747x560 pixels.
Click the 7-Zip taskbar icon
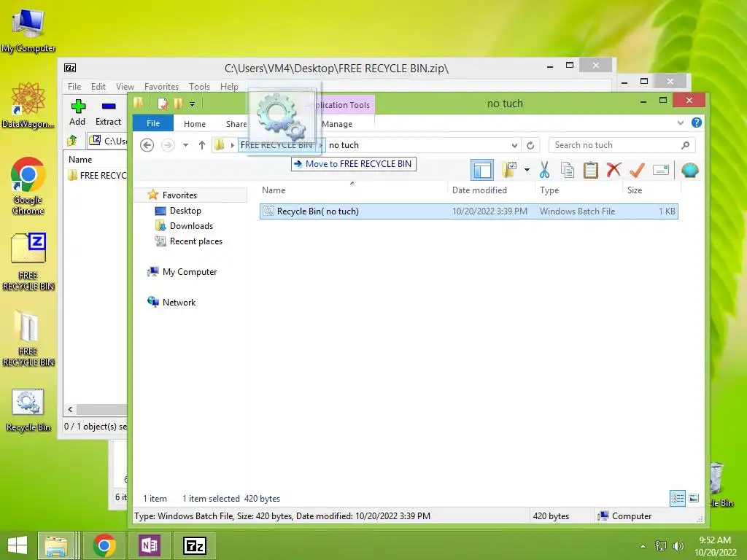195,545
